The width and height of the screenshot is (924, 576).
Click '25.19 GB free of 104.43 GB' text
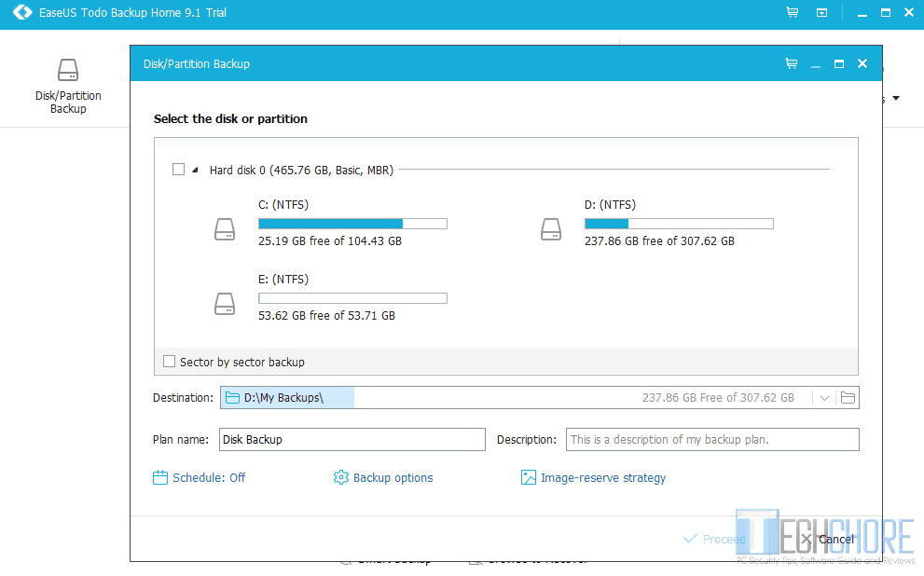(x=330, y=240)
